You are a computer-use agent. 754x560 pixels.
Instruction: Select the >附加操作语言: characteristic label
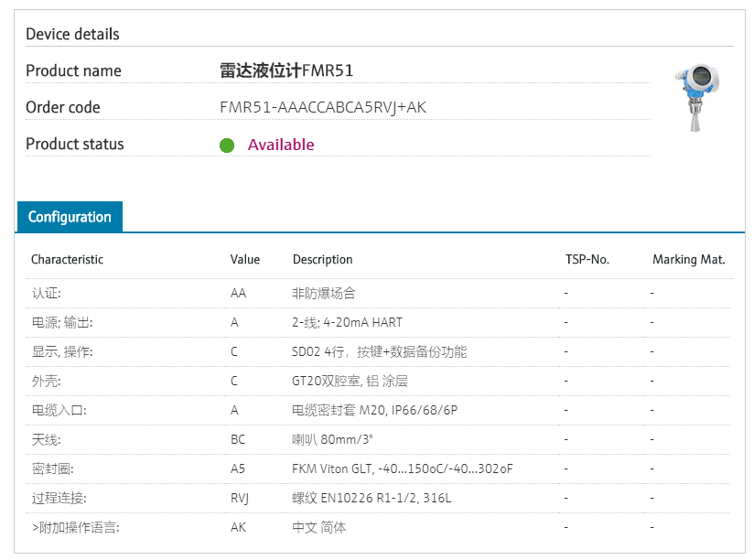(76, 528)
